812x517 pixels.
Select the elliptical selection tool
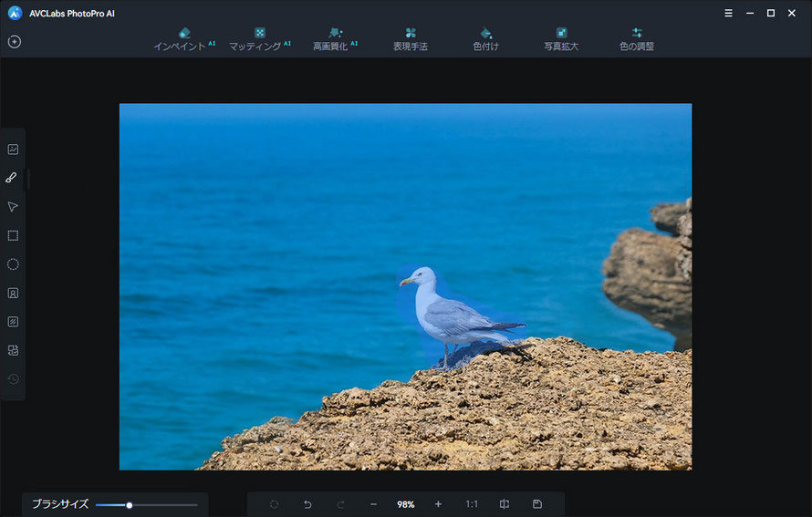click(x=13, y=264)
